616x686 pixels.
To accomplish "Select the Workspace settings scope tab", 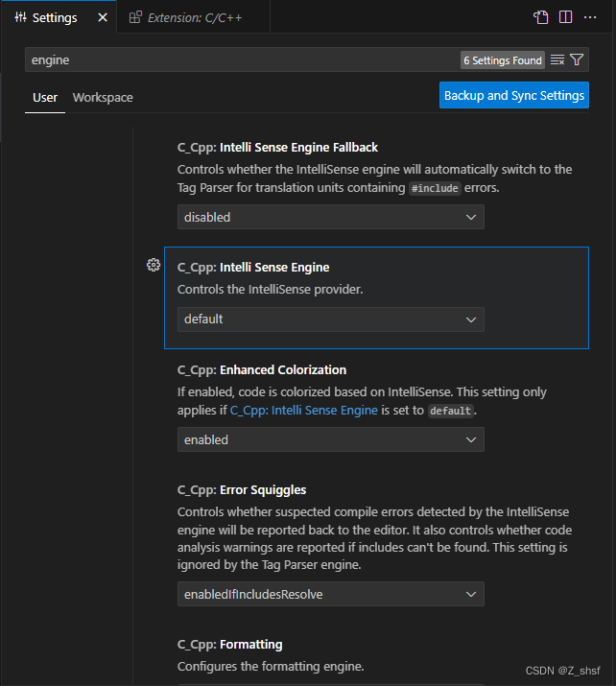I will 103,98.
